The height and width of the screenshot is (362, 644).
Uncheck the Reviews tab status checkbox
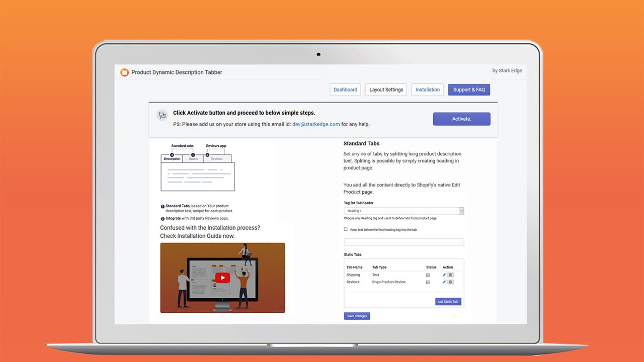click(x=428, y=282)
